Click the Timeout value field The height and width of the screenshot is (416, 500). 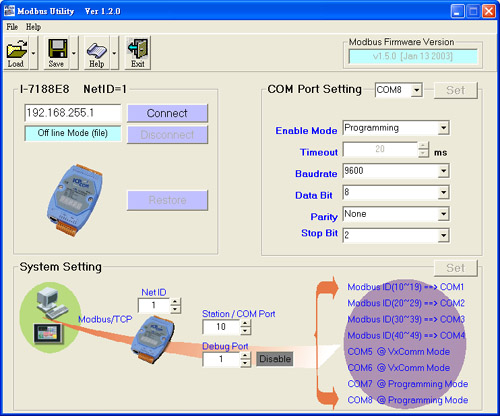pyautogui.click(x=380, y=149)
